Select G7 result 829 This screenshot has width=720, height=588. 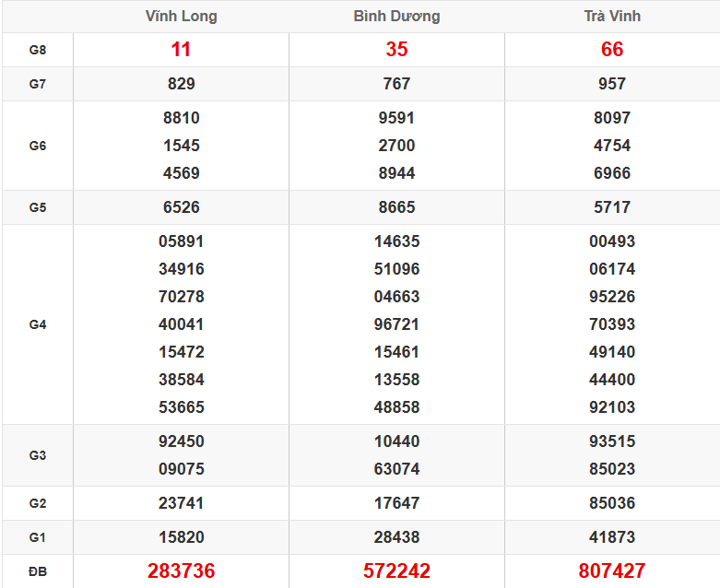(x=181, y=84)
